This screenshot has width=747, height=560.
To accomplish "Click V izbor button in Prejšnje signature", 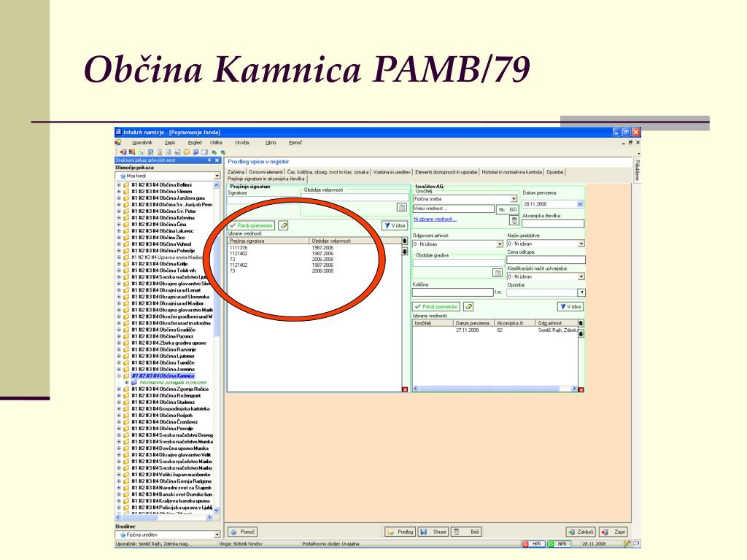I will (395, 225).
